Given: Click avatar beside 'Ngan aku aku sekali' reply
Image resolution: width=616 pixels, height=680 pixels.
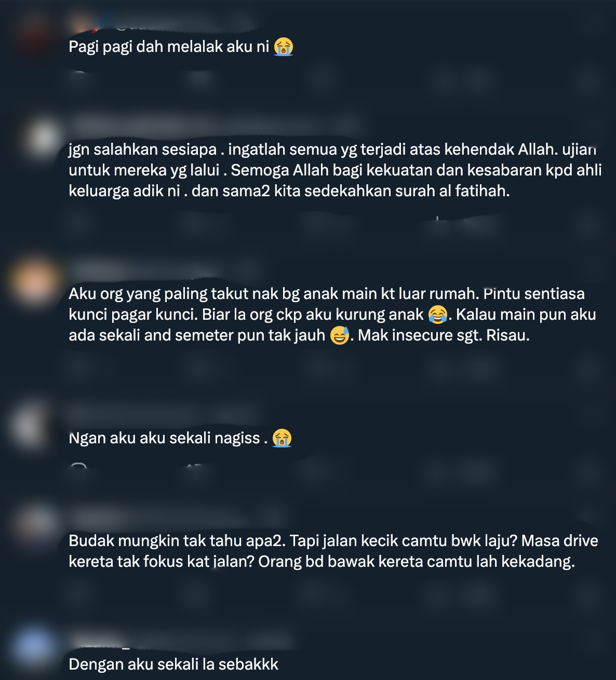Looking at the screenshot, I should 32,426.
